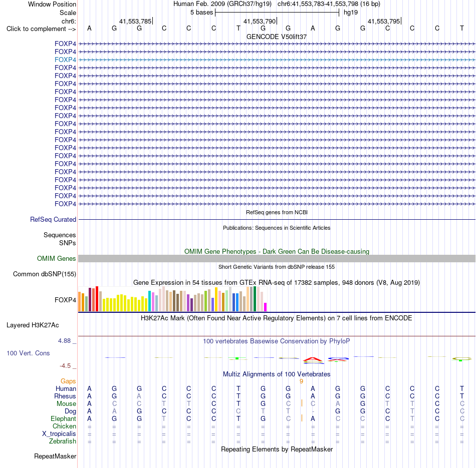Click the red 'A' peak in PhyloP track
Screen dimensions: 476x468
(x=313, y=360)
